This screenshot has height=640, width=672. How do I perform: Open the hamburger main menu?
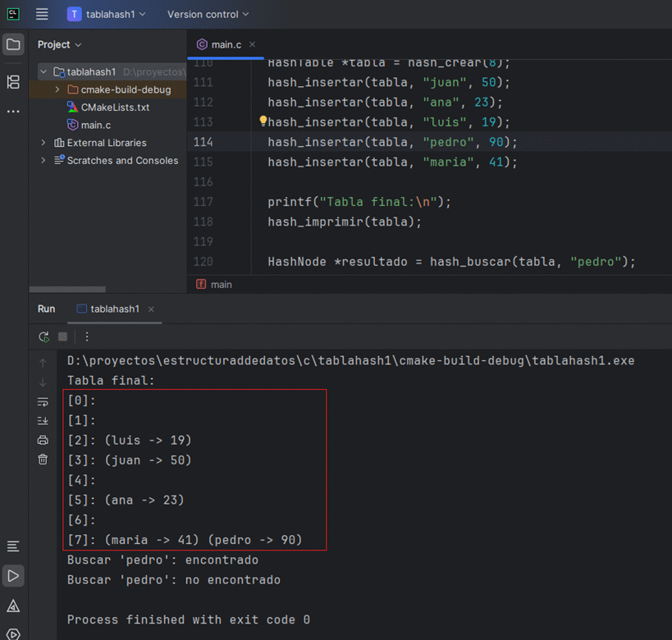[x=42, y=14]
